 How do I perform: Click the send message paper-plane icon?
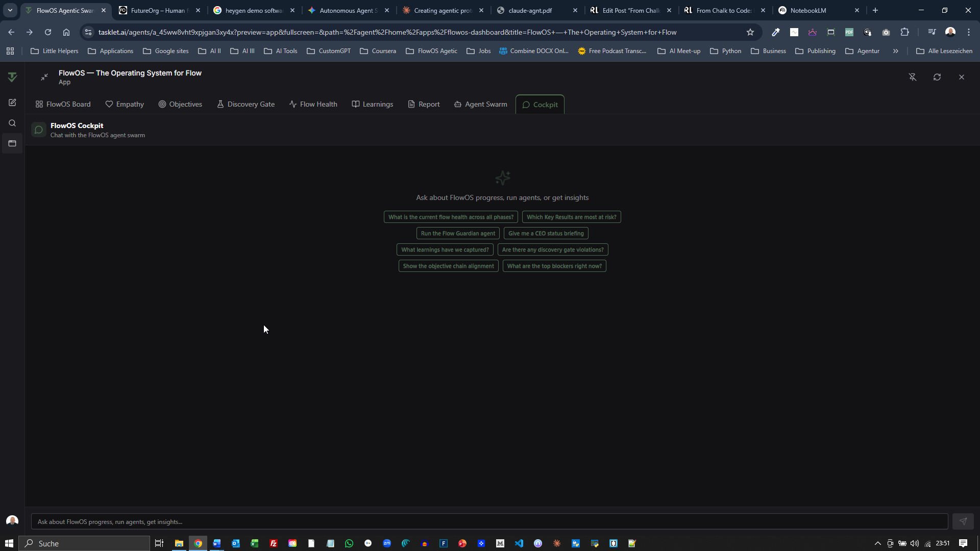(963, 521)
